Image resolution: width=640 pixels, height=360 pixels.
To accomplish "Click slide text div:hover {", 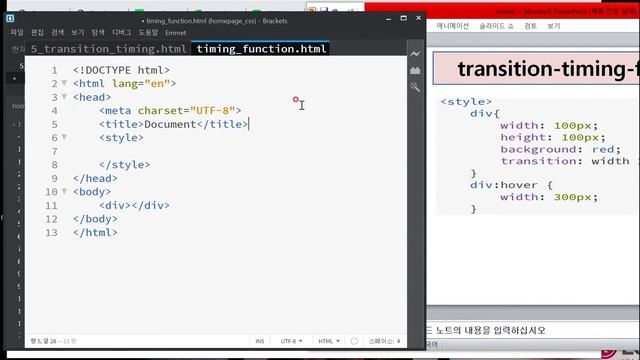I will pyautogui.click(x=511, y=185).
